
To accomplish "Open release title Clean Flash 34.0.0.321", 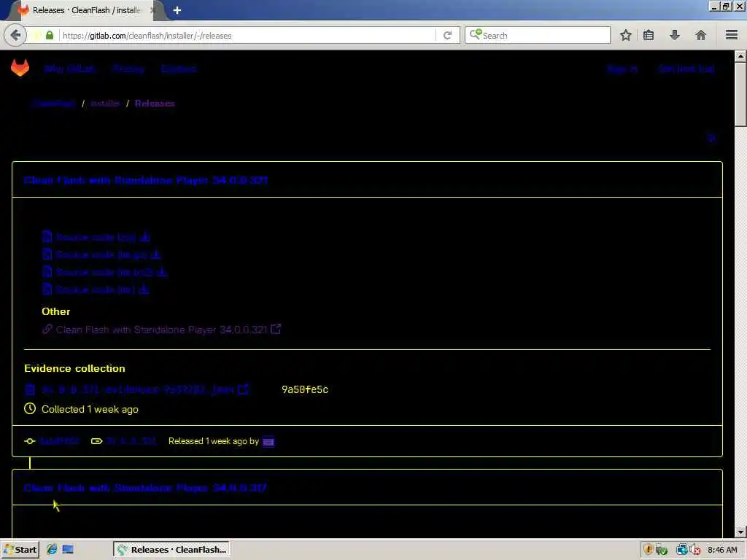I will click(146, 180).
